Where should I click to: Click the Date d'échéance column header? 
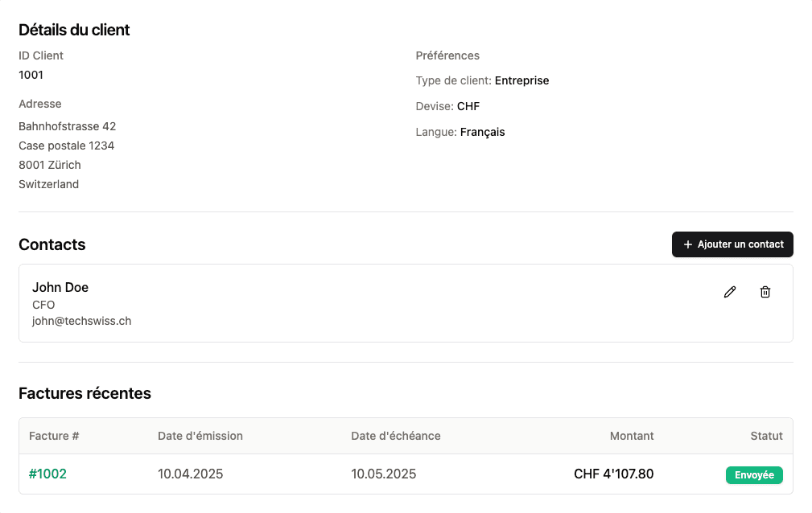(x=396, y=436)
